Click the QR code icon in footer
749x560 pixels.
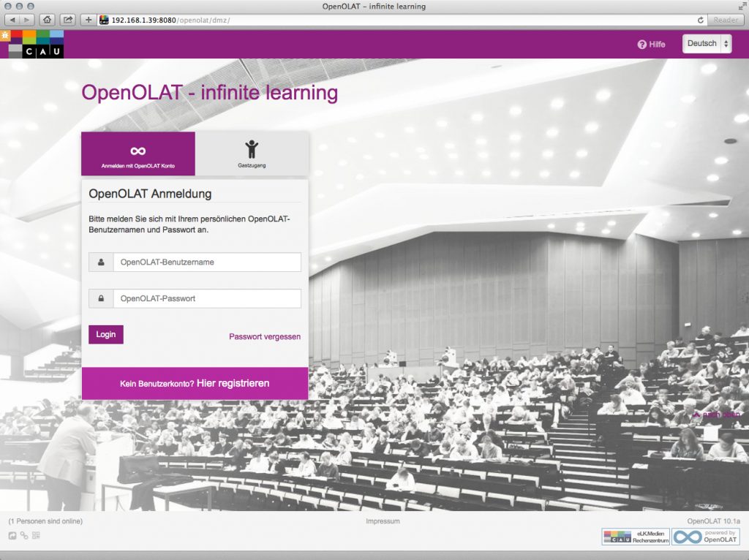pyautogui.click(x=36, y=536)
